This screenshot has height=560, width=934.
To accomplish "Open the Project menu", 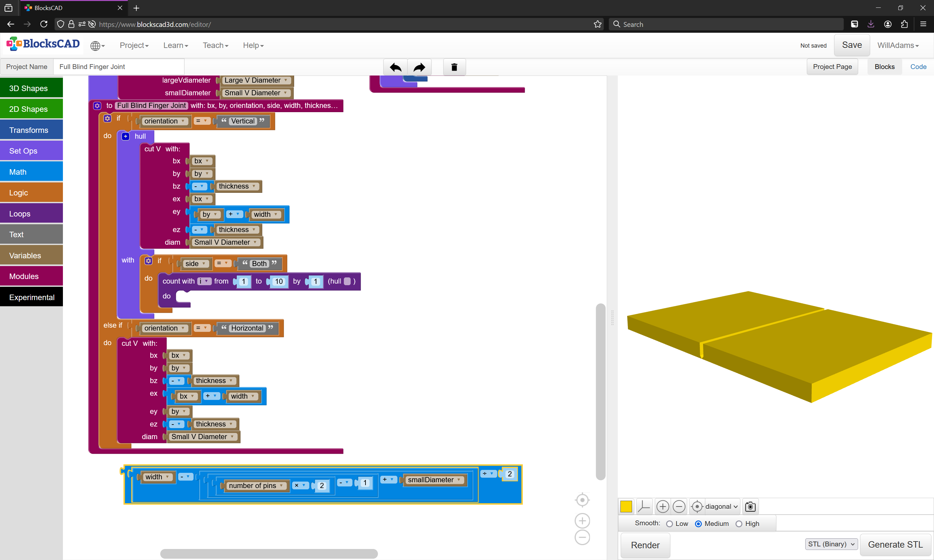I will (134, 45).
